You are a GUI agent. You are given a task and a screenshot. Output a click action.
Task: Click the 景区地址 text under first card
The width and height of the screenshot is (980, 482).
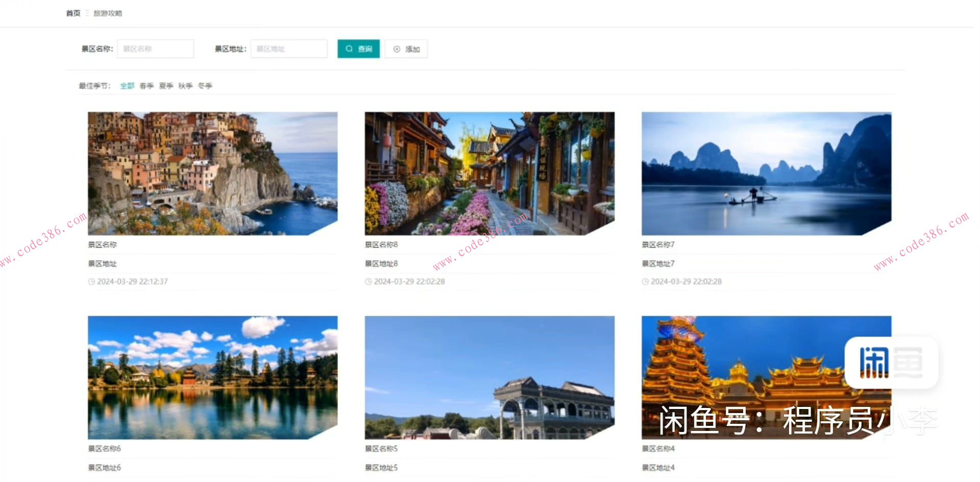pyautogui.click(x=102, y=263)
